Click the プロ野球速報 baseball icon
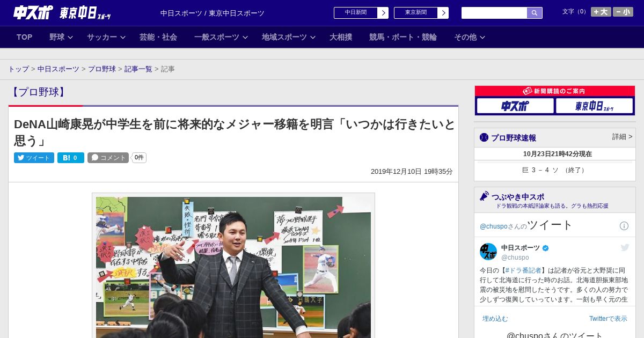The height and width of the screenshot is (338, 644). click(x=484, y=137)
